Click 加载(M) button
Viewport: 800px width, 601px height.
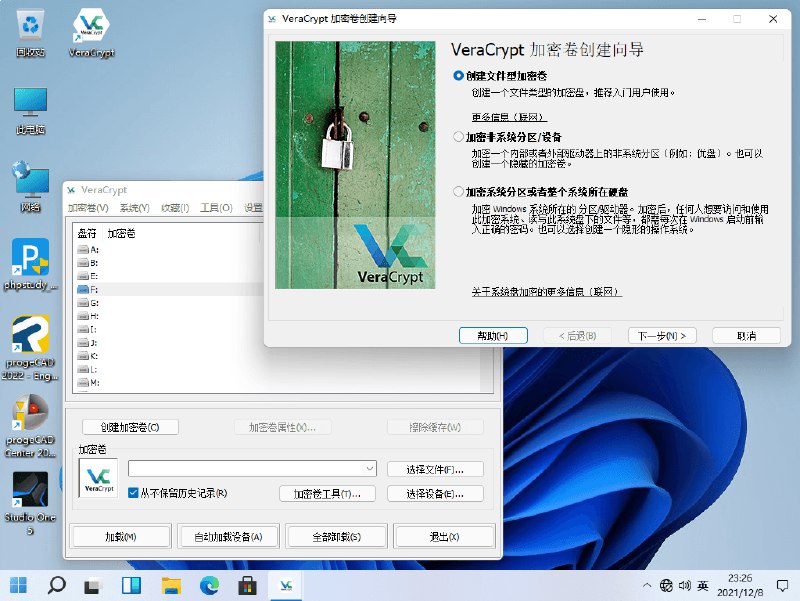click(121, 536)
